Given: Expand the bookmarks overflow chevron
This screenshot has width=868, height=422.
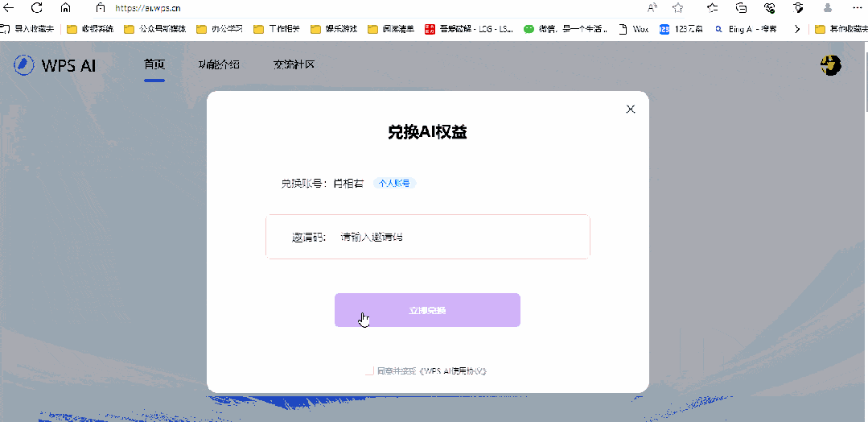Looking at the screenshot, I should tap(796, 29).
